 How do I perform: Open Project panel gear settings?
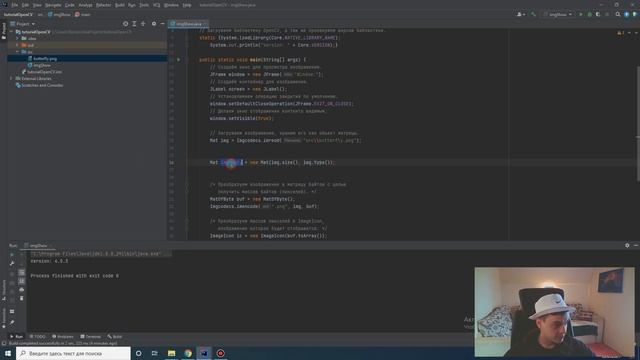tap(154, 24)
